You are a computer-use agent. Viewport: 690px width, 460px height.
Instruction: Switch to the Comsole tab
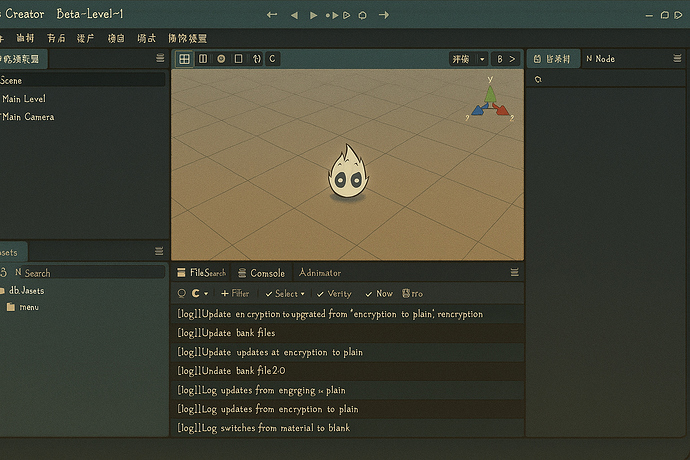coord(261,273)
